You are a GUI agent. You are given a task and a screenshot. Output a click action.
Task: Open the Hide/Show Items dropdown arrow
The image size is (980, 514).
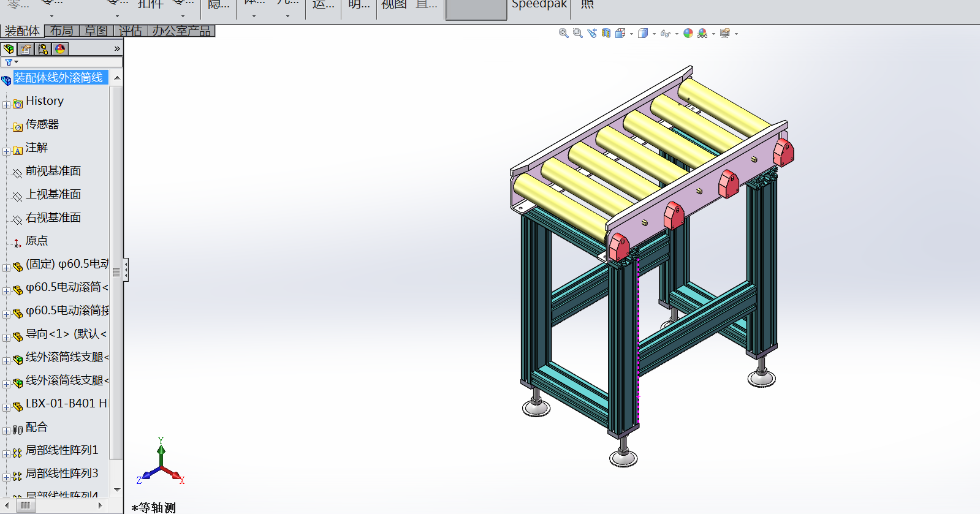click(677, 34)
